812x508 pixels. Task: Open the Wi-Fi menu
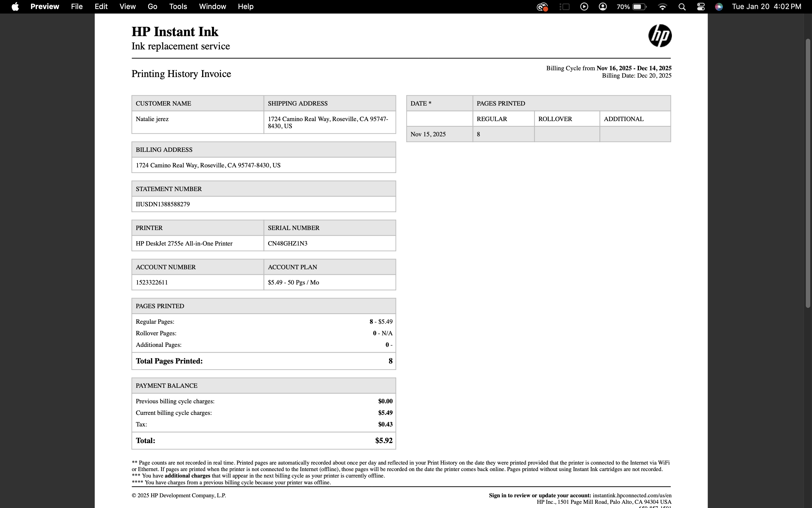662,7
